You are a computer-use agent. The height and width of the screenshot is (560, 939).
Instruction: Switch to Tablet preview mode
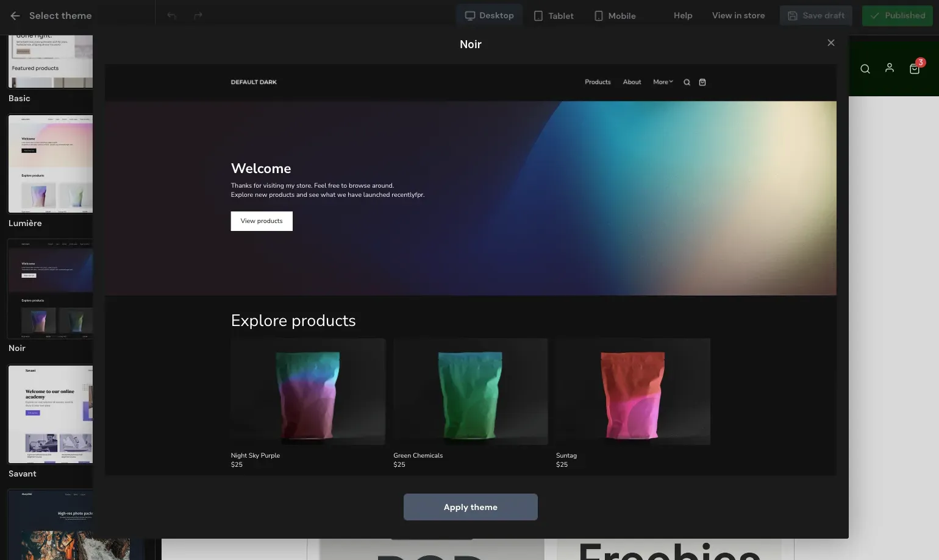pyautogui.click(x=554, y=16)
